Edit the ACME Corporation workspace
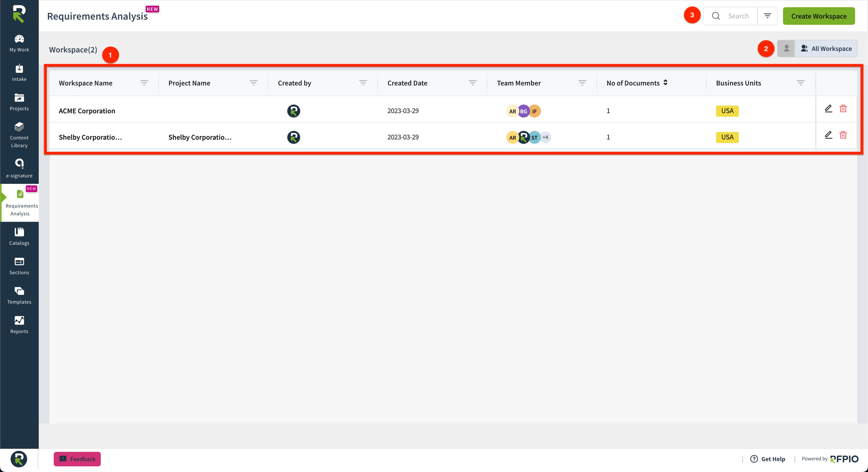The width and height of the screenshot is (868, 472). tap(828, 108)
